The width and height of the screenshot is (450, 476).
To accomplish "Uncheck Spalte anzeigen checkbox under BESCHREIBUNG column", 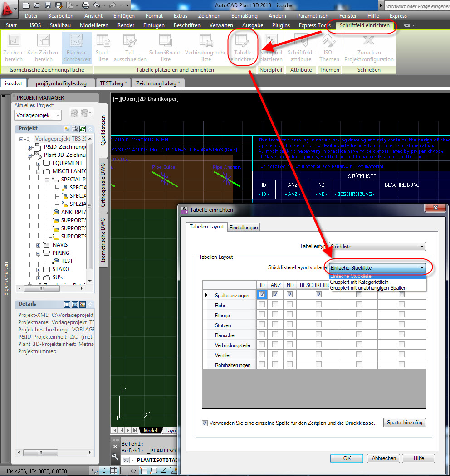I will click(318, 295).
